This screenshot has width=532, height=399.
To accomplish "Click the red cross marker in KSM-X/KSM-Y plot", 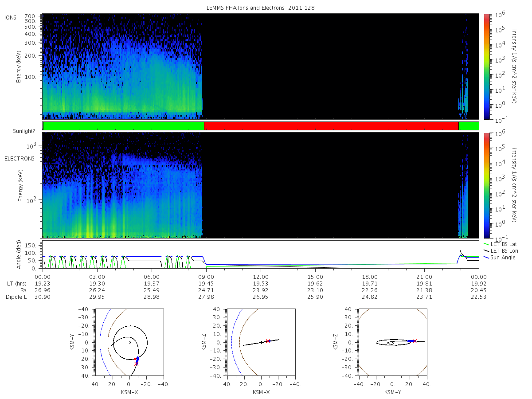I will 136,364.
